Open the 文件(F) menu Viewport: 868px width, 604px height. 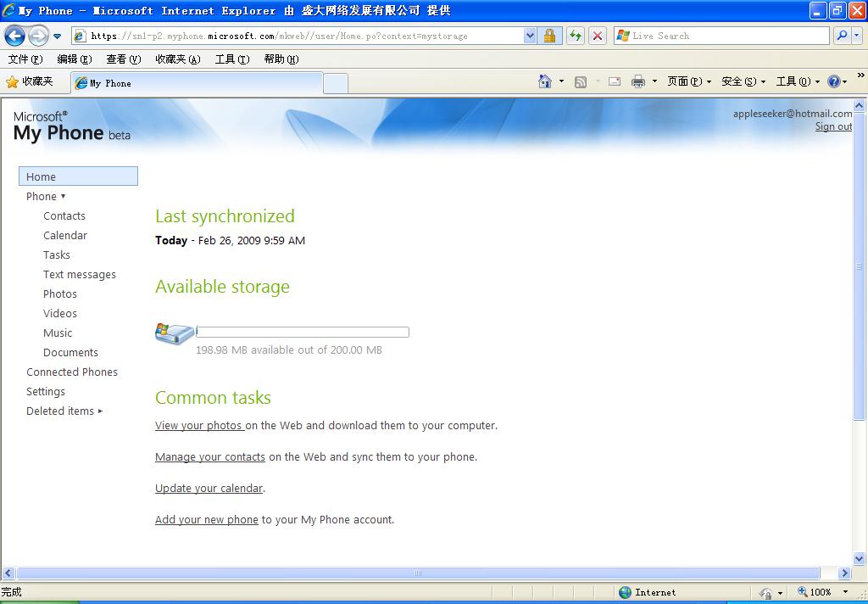(x=25, y=59)
